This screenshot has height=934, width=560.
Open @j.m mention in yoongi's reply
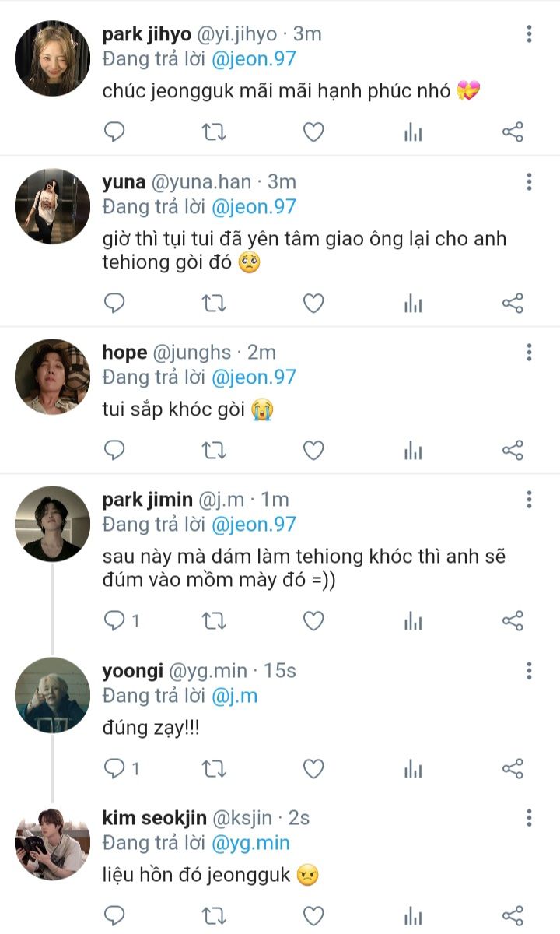point(234,695)
